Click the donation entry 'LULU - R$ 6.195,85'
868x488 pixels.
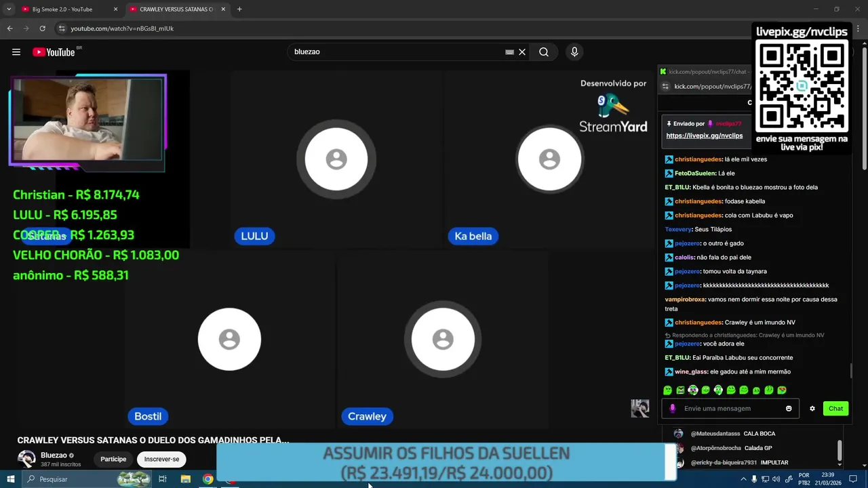coord(65,215)
